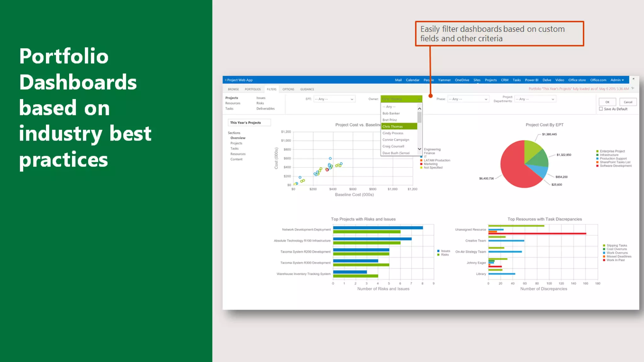Switch to the Options ribbon tab
The height and width of the screenshot is (362, 644).
coord(288,89)
